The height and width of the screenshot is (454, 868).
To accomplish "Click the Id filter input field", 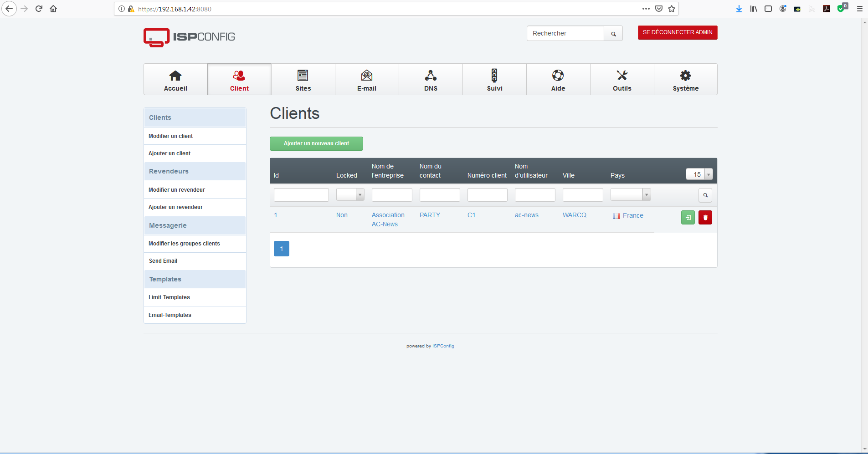I will [301, 195].
